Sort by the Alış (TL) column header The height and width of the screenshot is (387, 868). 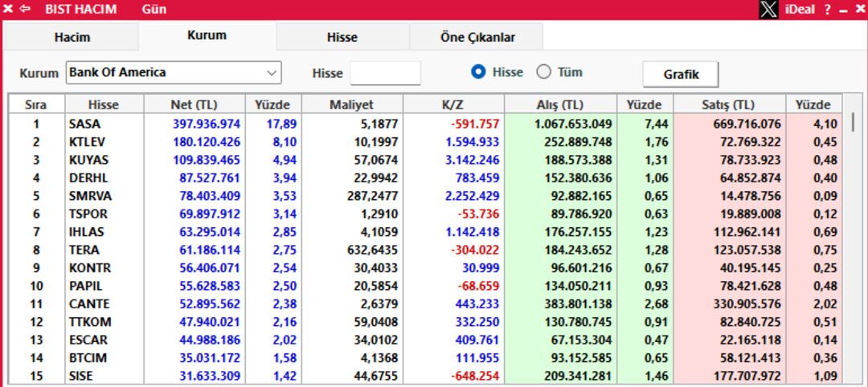[561, 104]
